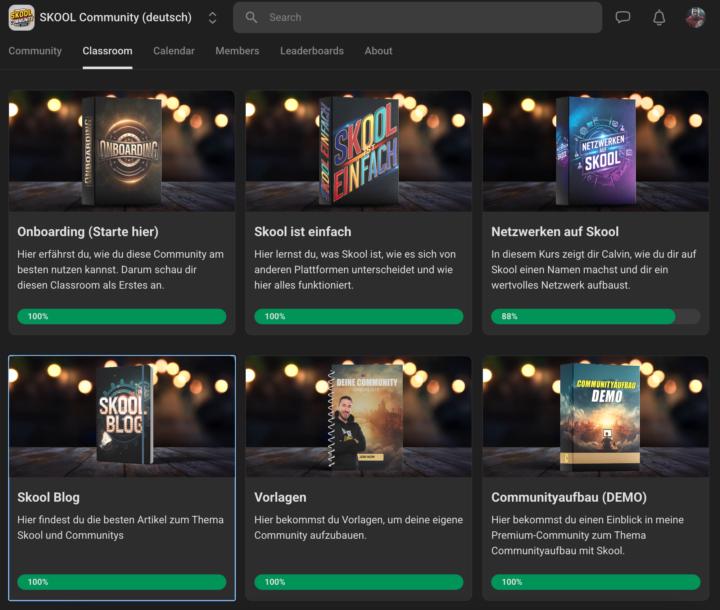Click the magnifier icon in search bar
The image size is (720, 610).
tap(251, 17)
